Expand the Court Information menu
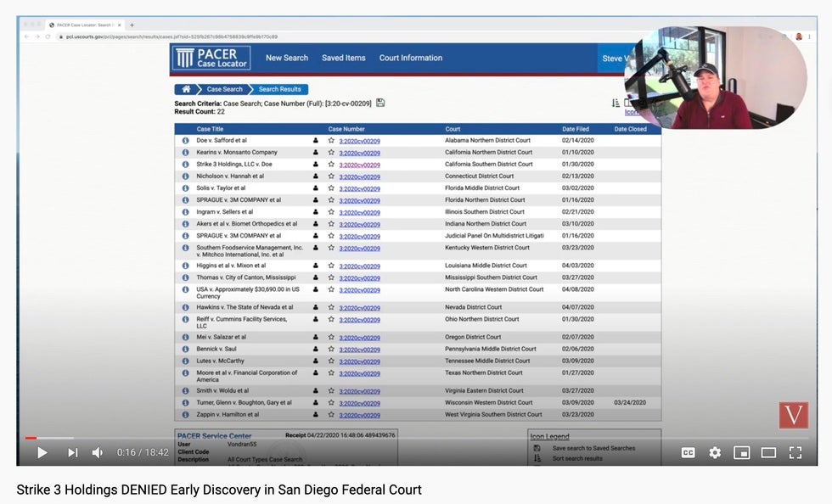This screenshot has width=832, height=504. click(x=410, y=59)
